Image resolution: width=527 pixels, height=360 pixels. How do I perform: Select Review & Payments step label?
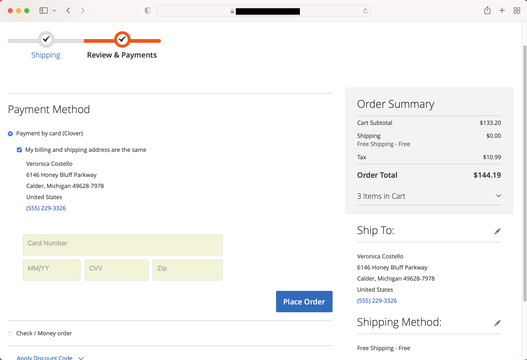pos(122,55)
